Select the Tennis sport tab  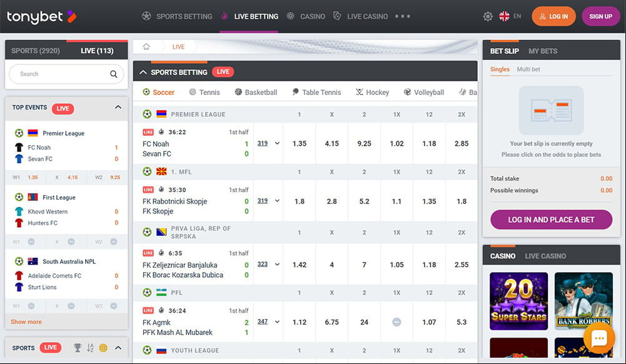pos(204,92)
